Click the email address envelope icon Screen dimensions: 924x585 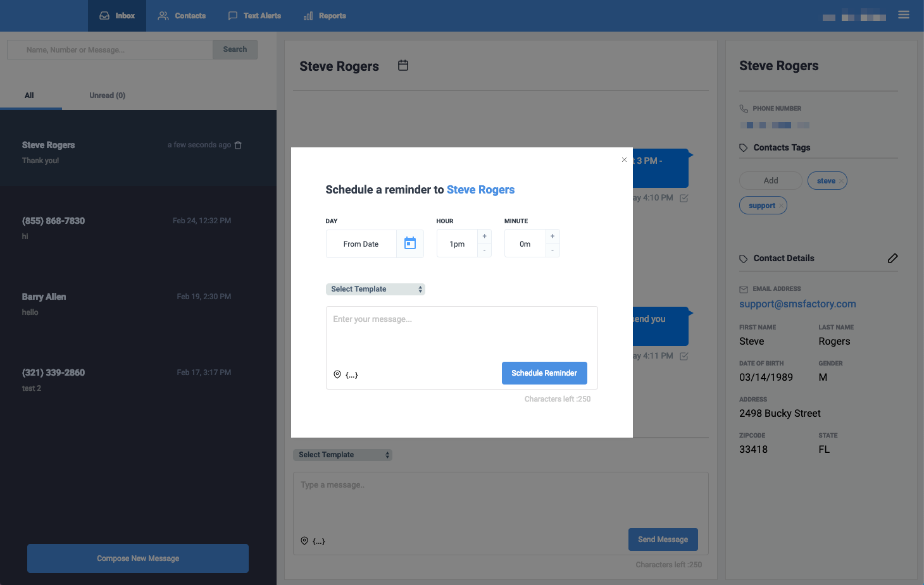[x=744, y=289]
